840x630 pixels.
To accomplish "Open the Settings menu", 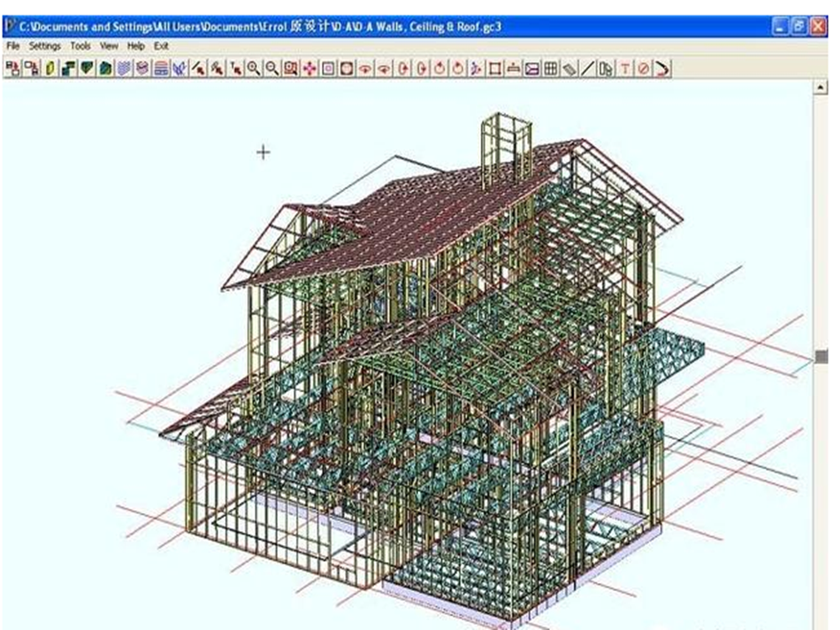I will point(44,45).
